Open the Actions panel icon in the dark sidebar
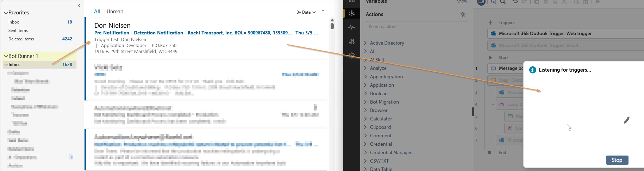 coord(352,13)
